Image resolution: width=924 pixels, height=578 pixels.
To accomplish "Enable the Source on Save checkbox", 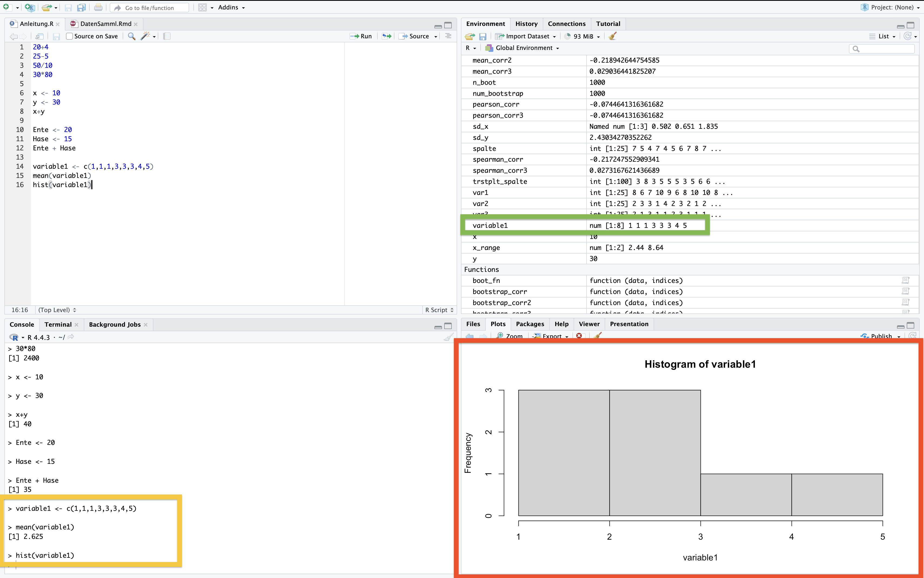I will click(x=69, y=36).
